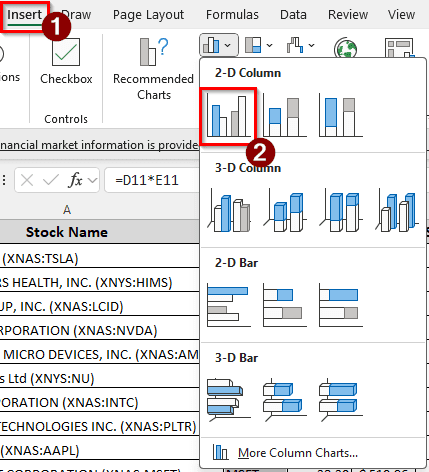Click the Insert Function fx button
The height and width of the screenshot is (472, 429).
pyautogui.click(x=75, y=180)
